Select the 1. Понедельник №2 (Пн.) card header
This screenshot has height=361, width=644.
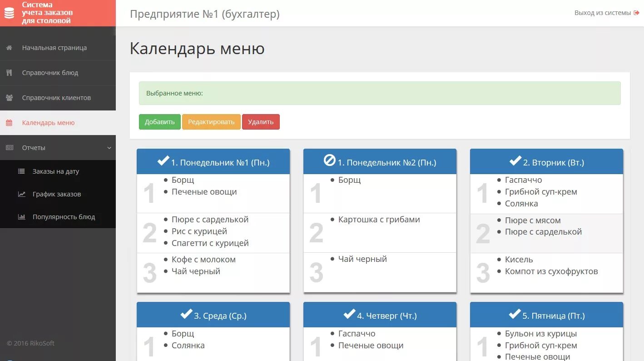(380, 161)
